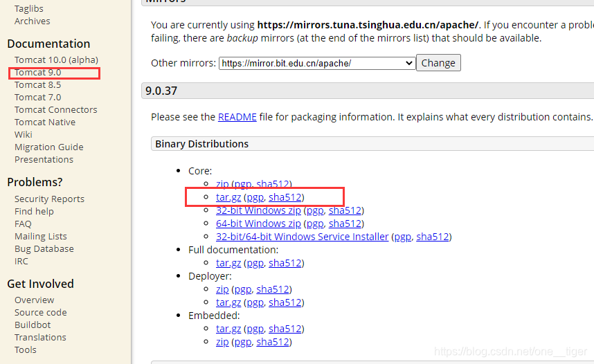Open sha512 checksum for Core tar.gz

coord(285,197)
